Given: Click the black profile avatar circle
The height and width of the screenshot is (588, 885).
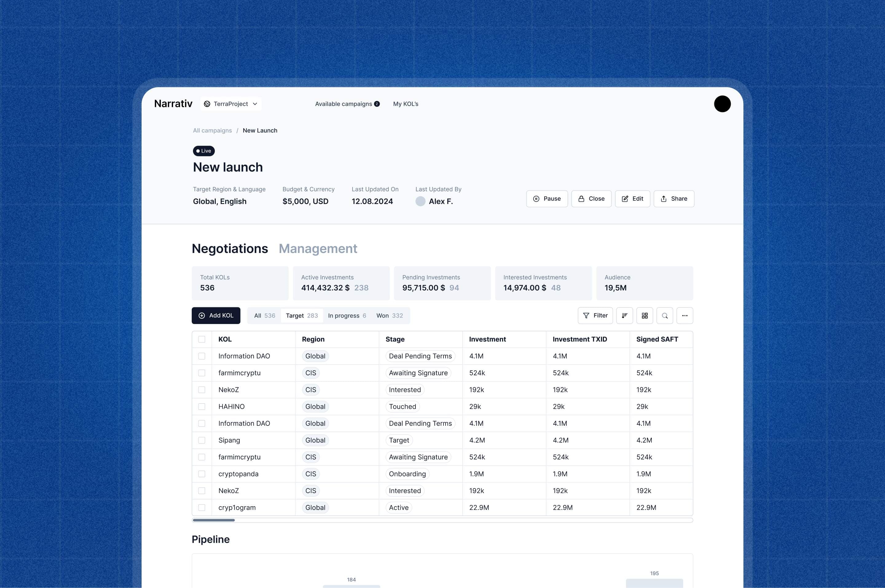Looking at the screenshot, I should click(722, 104).
